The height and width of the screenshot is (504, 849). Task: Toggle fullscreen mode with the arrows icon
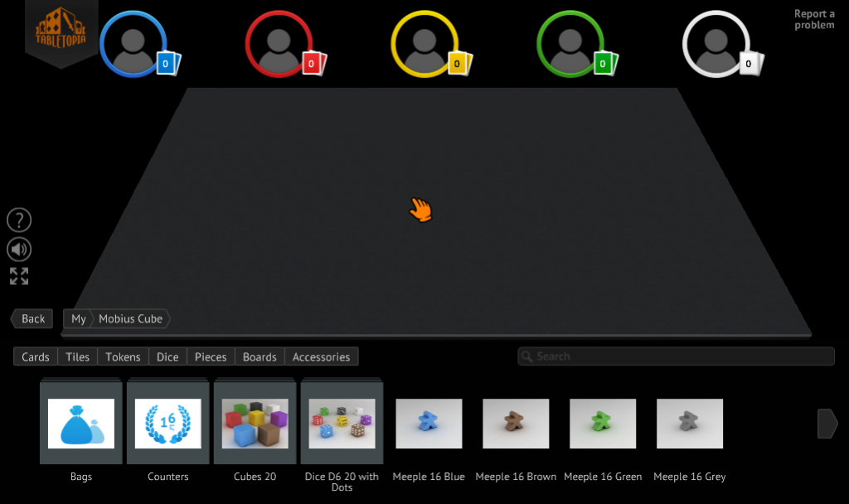(19, 277)
